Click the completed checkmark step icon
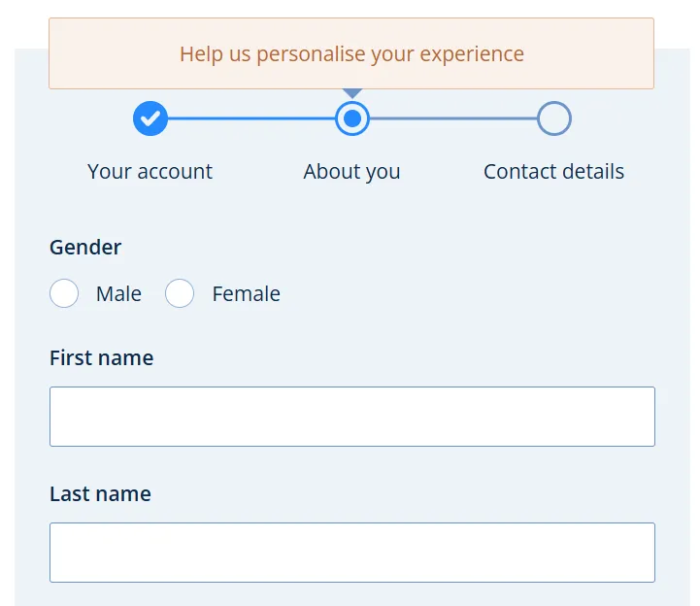 coord(150,119)
